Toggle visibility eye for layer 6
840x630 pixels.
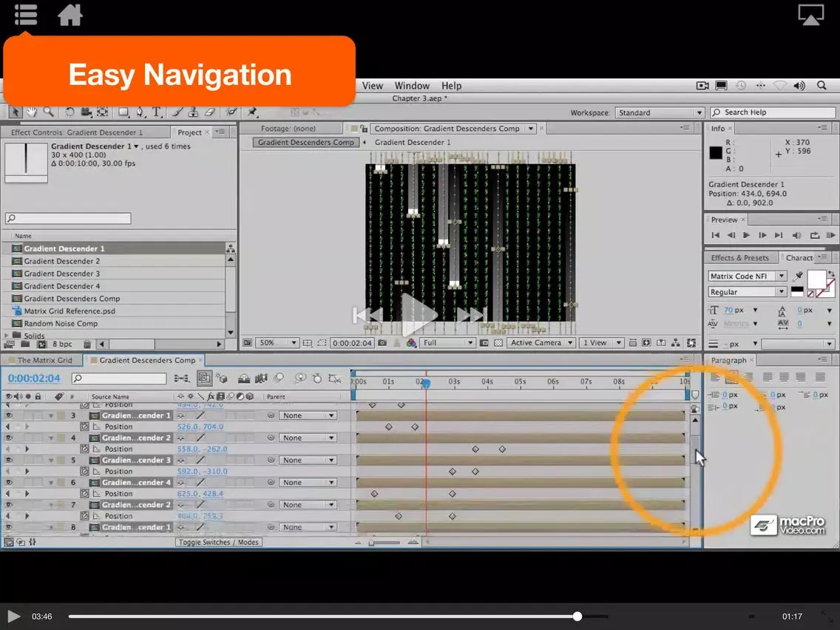pos(9,482)
